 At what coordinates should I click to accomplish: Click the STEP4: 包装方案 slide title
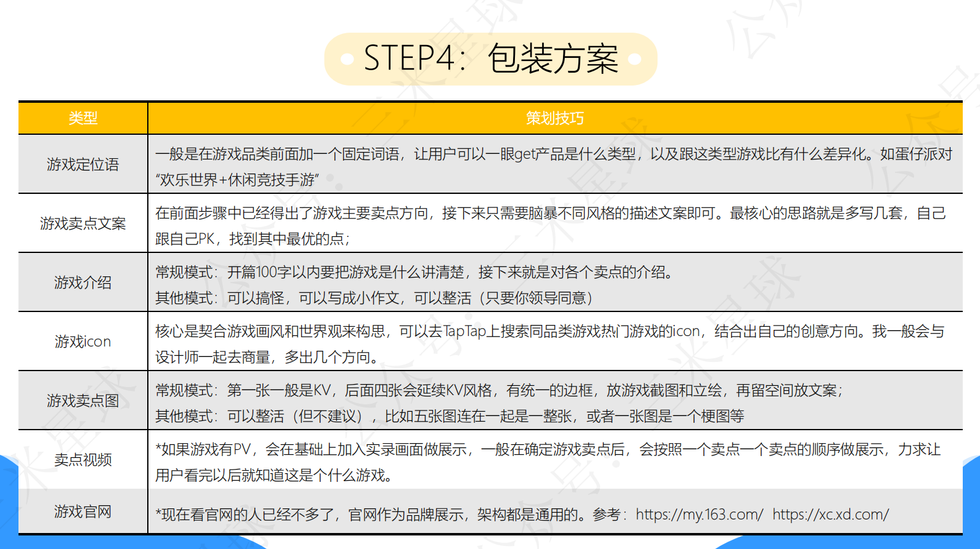490,59
